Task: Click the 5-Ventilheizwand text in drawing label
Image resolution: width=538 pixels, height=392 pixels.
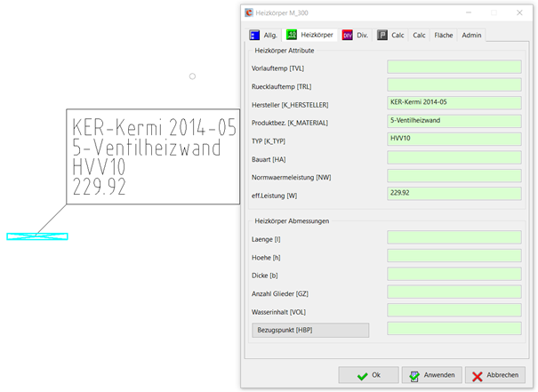Action: pos(147,148)
